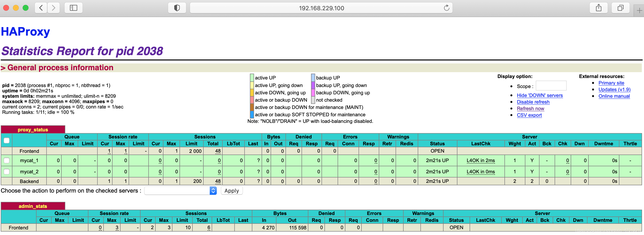Click into the Scope filter field
644x235 pixels.
click(551, 86)
